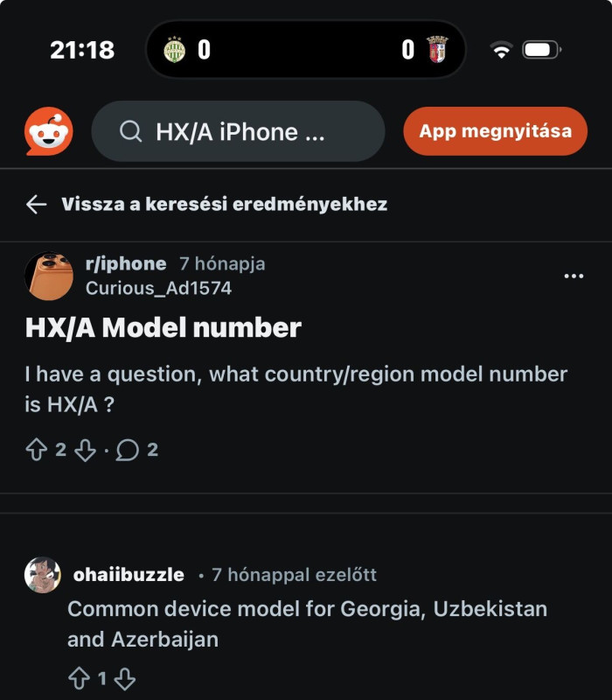Open the post's three-dot options menu
This screenshot has width=612, height=700.
tap(574, 276)
